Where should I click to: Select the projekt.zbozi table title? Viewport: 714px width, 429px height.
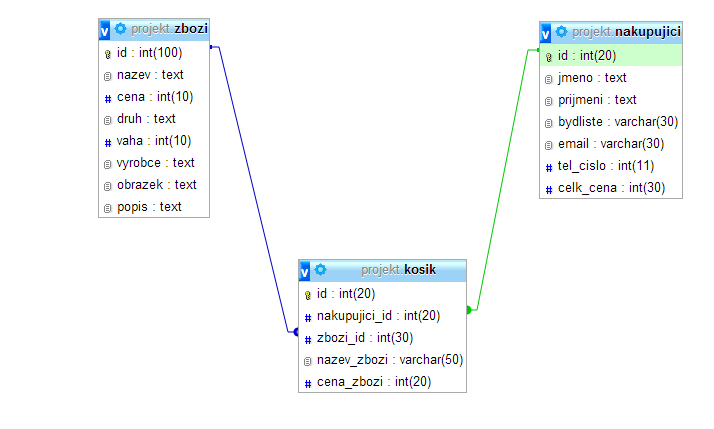(168, 29)
